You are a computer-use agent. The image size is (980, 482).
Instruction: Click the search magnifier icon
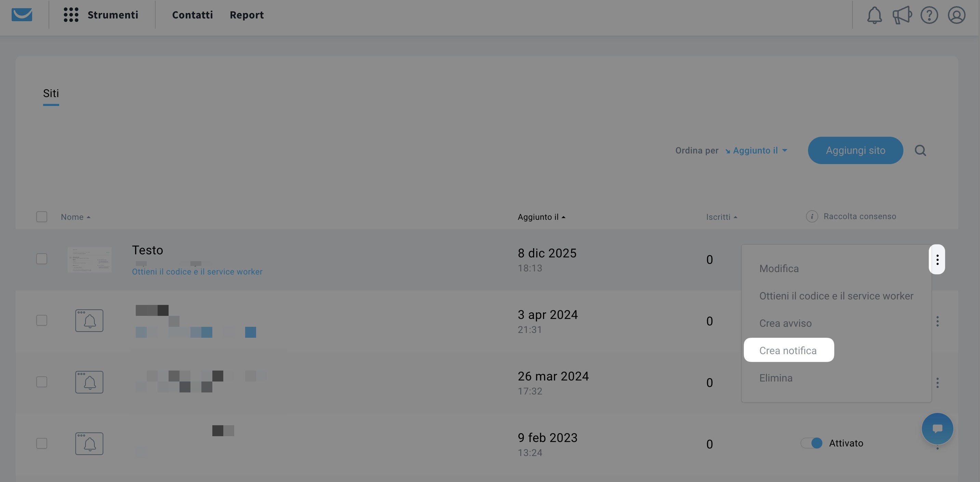[920, 151]
